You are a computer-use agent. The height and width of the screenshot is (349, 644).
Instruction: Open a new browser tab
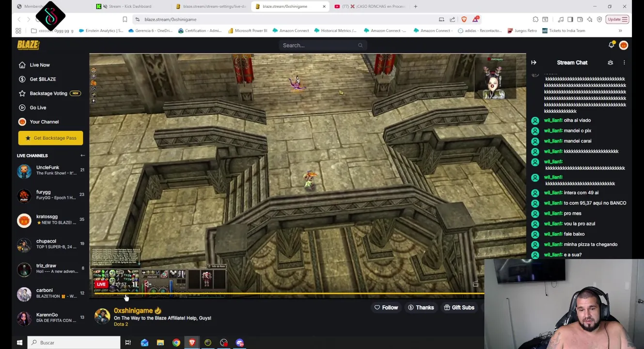click(415, 6)
